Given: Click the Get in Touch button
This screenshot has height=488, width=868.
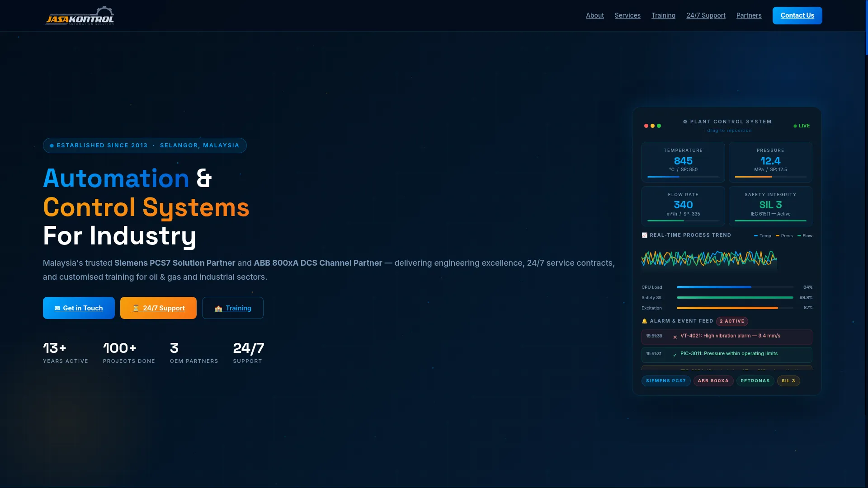Looking at the screenshot, I should [79, 308].
